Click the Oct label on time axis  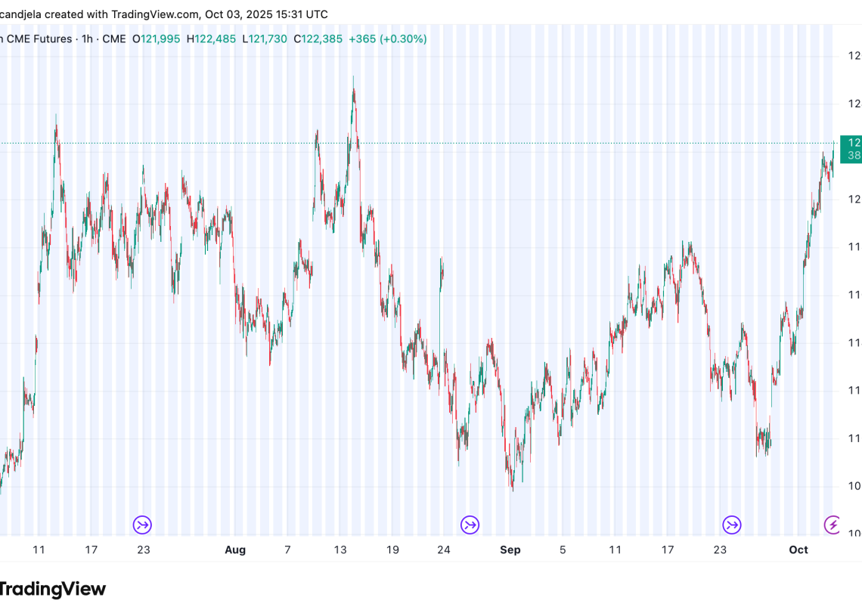[x=798, y=549]
